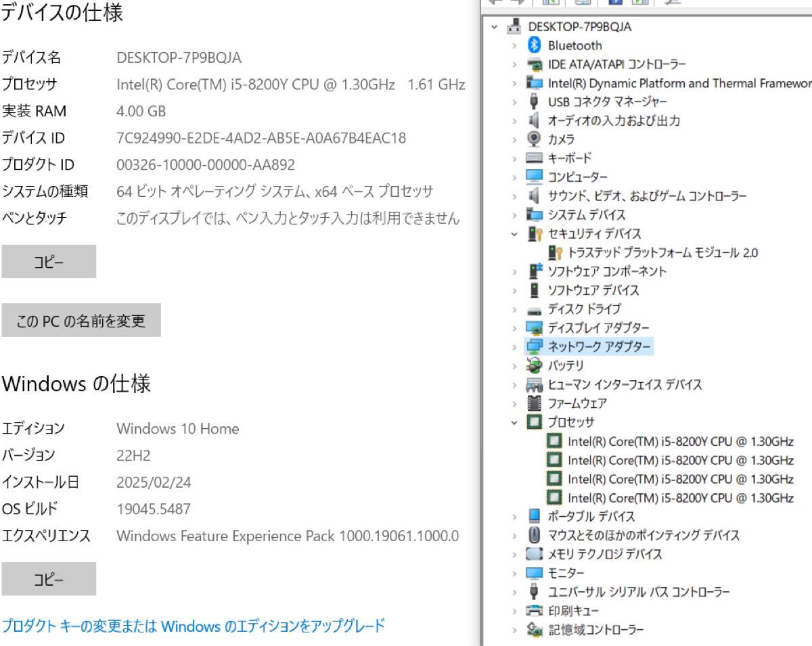Select the first Intel Core i5-8200Y processor entry
This screenshot has width=812, height=646.
[680, 441]
